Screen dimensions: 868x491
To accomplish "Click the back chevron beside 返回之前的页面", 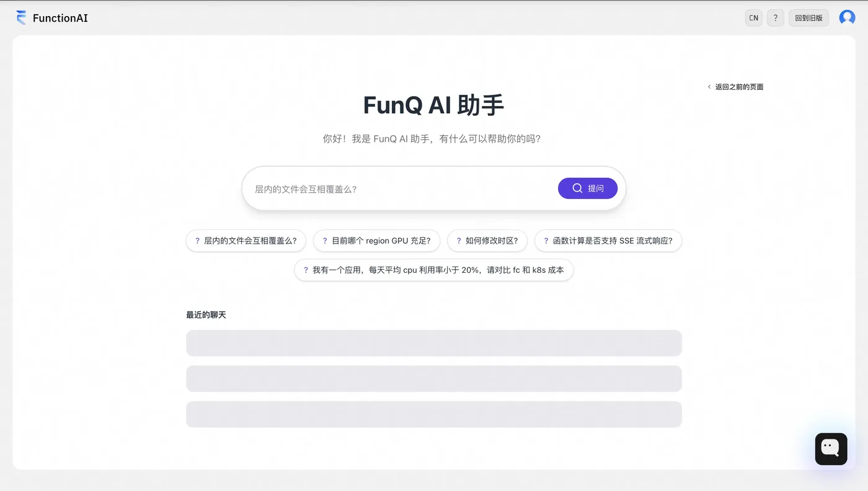I will point(709,87).
